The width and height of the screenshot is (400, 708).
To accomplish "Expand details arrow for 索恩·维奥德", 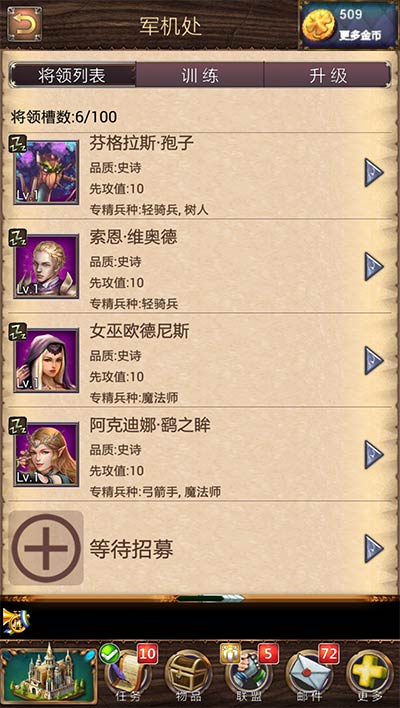I will [x=374, y=266].
